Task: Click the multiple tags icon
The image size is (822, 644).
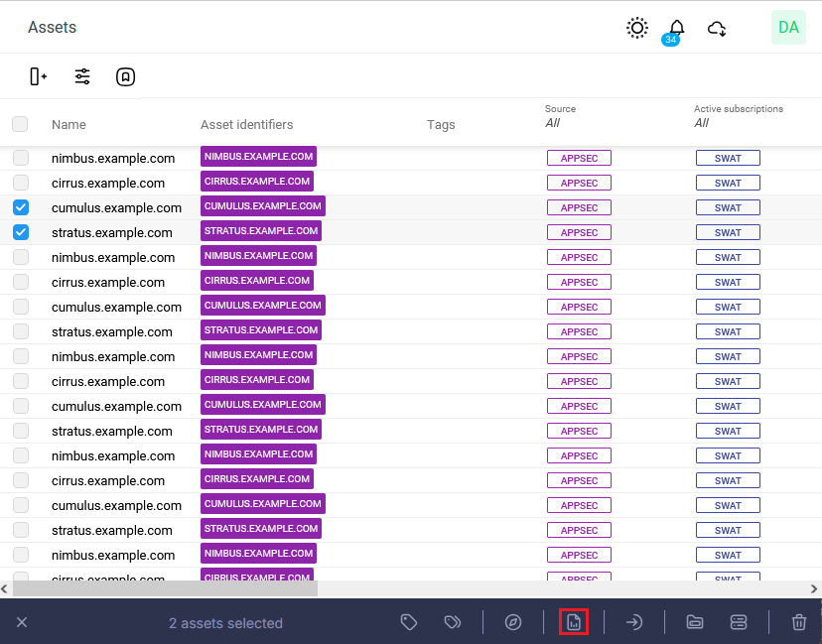Action: 453,622
